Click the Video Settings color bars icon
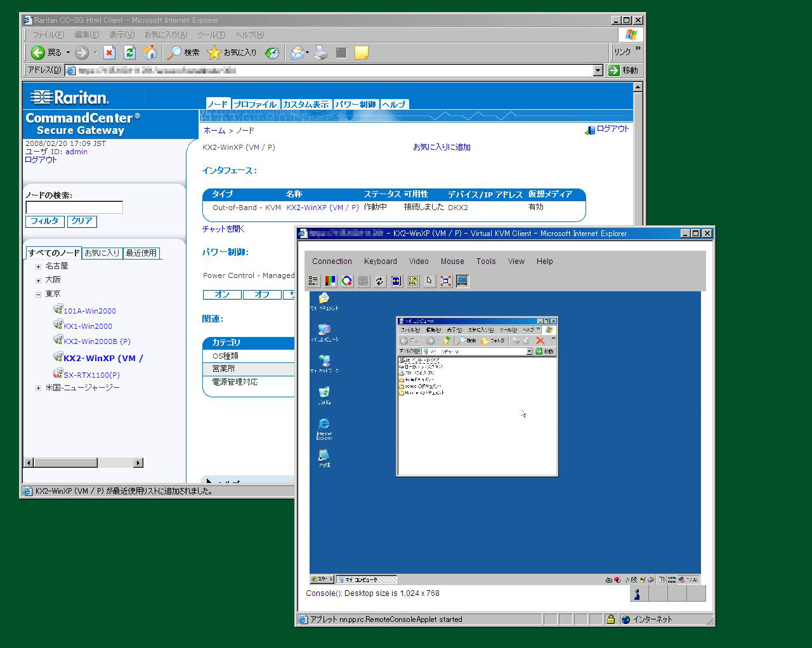Image resolution: width=812 pixels, height=648 pixels. click(x=330, y=281)
